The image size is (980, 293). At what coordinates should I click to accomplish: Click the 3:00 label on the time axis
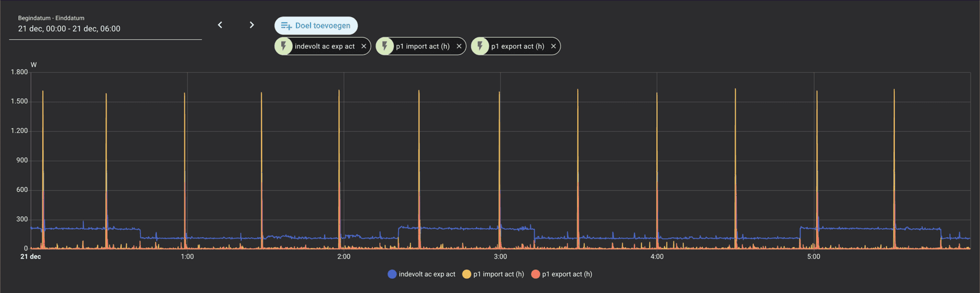[x=500, y=257]
